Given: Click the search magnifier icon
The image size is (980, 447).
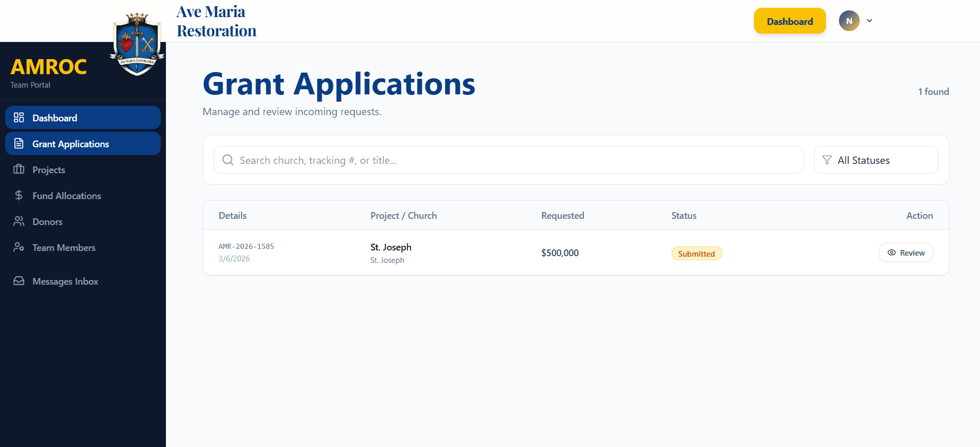Looking at the screenshot, I should point(228,160).
